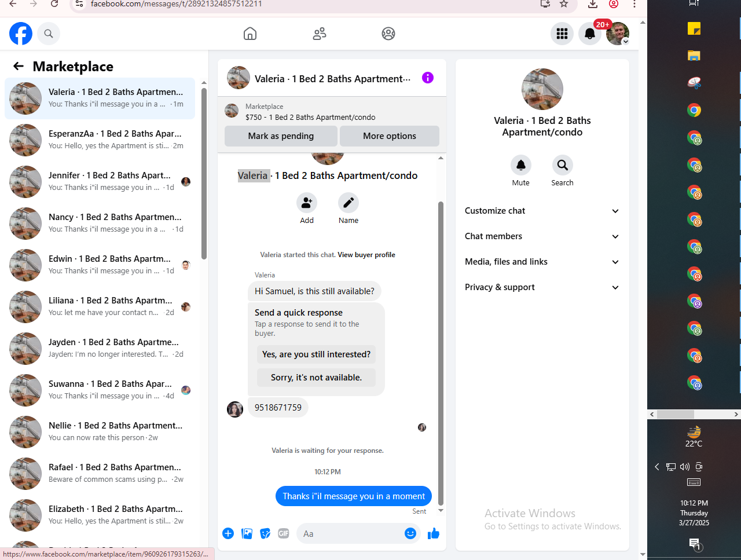
Task: Search in conversation magnifier icon
Action: 562,165
